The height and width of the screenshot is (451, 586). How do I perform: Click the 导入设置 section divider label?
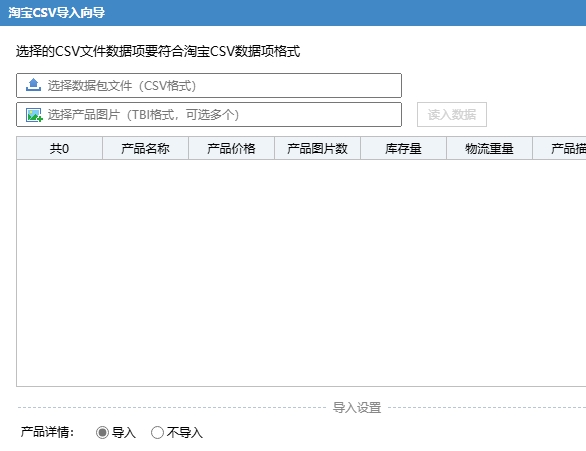[357, 407]
